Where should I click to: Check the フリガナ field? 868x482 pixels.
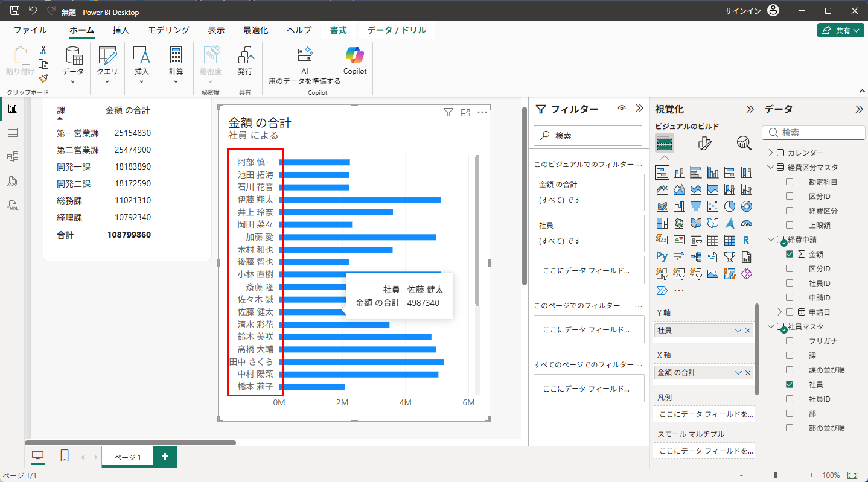[790, 341]
